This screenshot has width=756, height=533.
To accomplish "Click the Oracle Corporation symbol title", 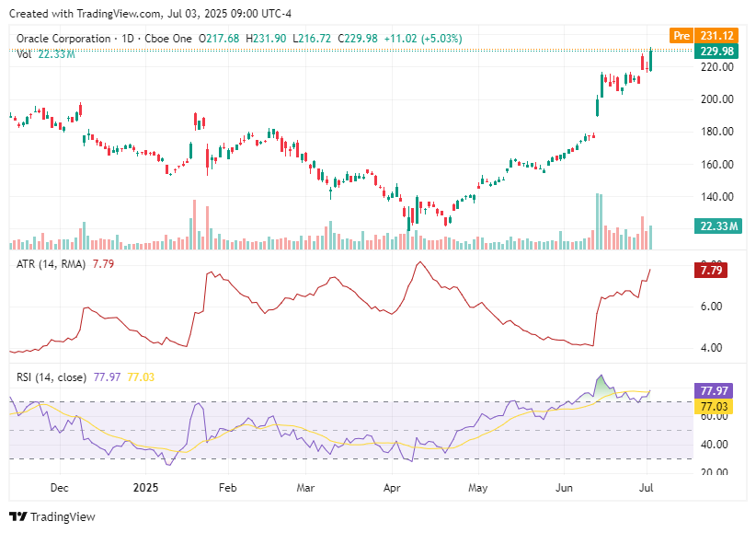I will (63, 39).
